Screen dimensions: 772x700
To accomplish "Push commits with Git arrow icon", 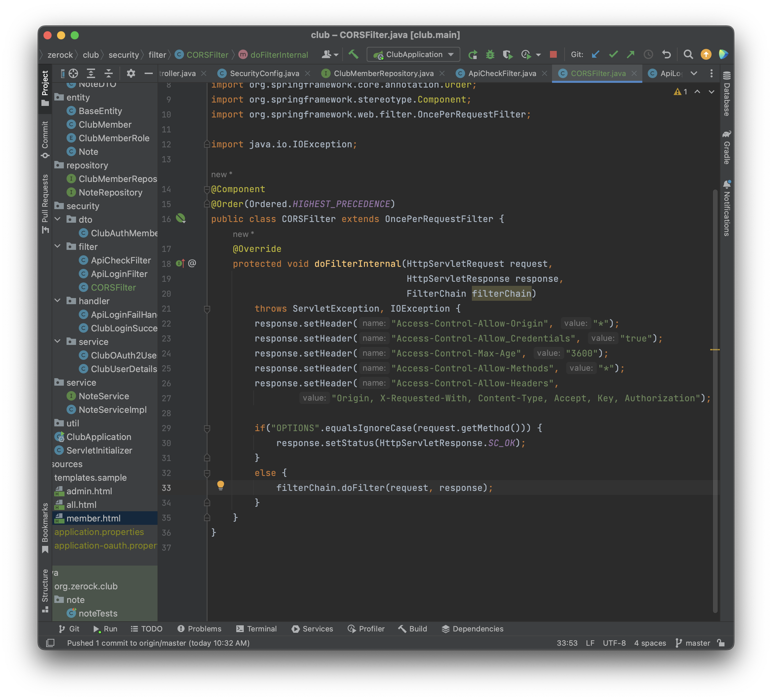I will coord(631,54).
